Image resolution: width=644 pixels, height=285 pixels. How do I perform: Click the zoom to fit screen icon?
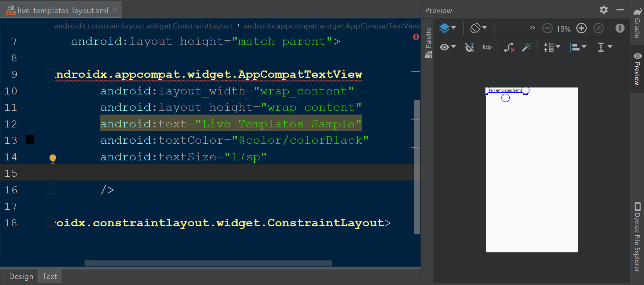tap(599, 28)
